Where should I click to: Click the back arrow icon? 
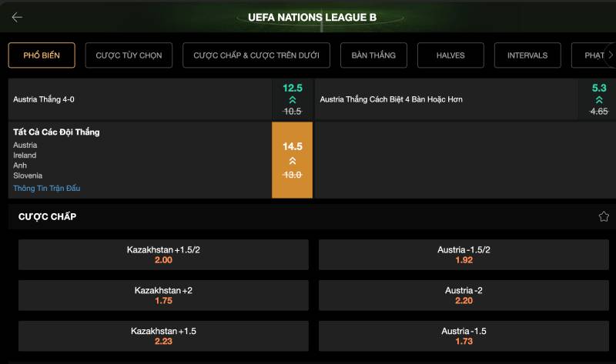coord(17,17)
